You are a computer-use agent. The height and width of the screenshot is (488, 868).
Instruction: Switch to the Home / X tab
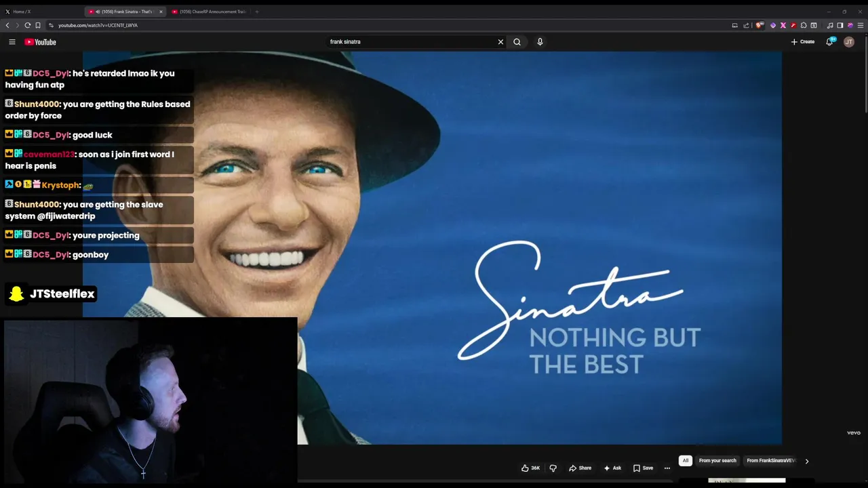pyautogui.click(x=41, y=12)
